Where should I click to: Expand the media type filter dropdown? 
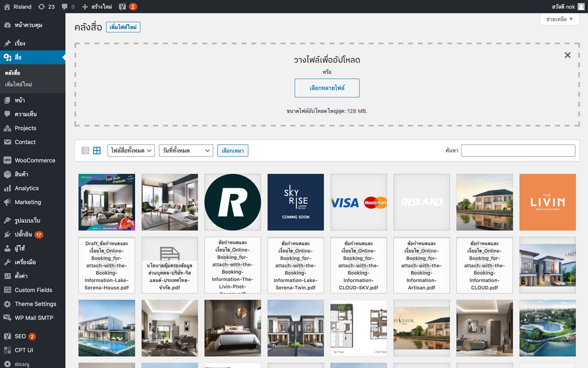pos(131,151)
